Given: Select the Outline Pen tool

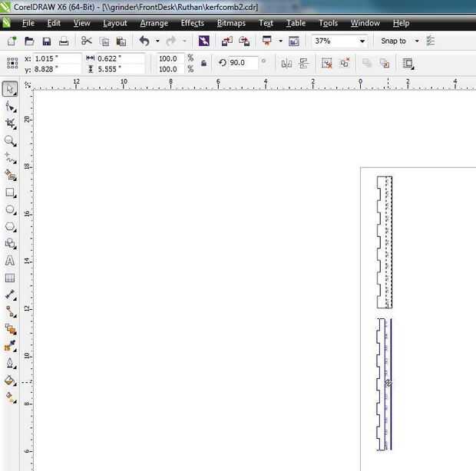Looking at the screenshot, I should point(10,363).
